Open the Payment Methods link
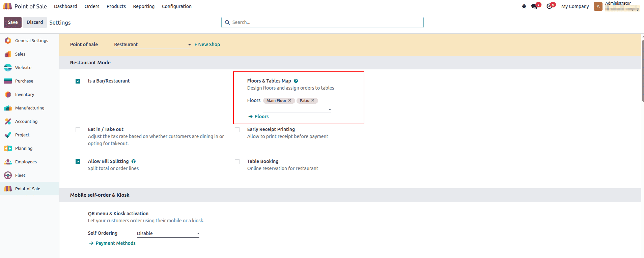644x258 pixels. pos(112,243)
